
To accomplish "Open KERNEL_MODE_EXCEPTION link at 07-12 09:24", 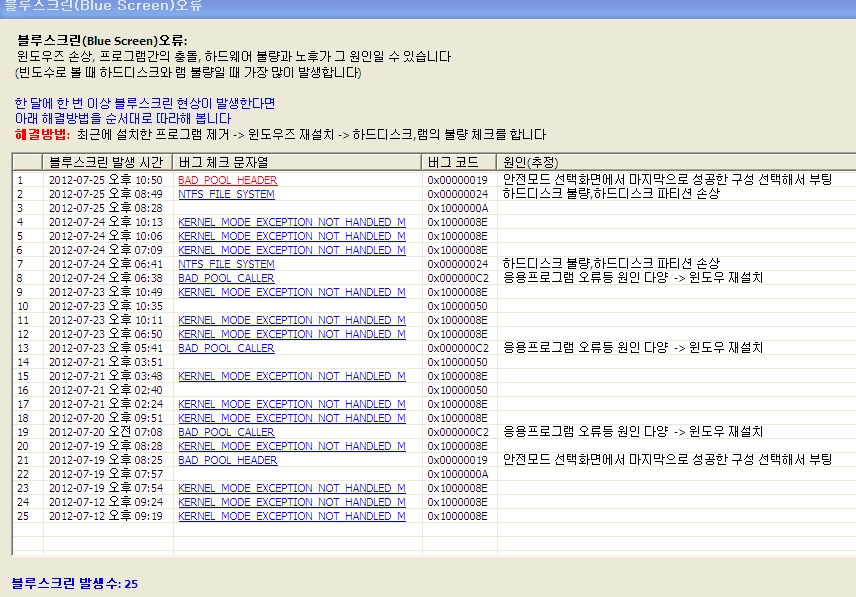I will pos(292,502).
